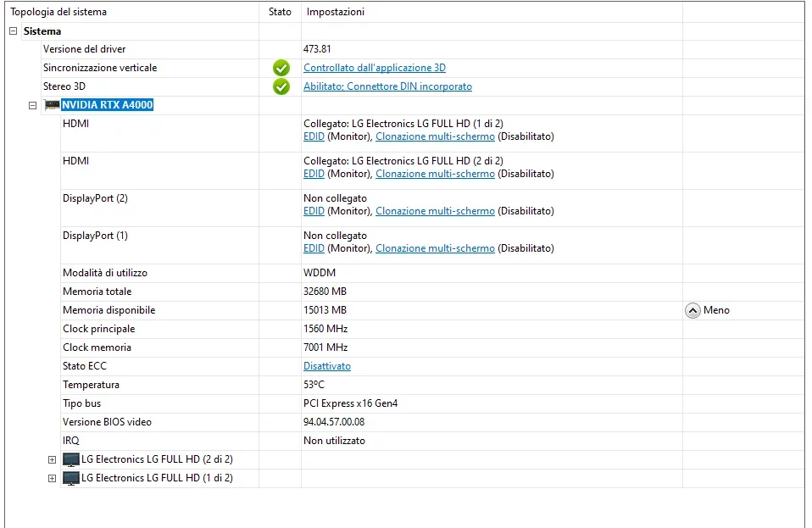Select the Sistema root item
The height and width of the screenshot is (528, 812).
point(42,31)
